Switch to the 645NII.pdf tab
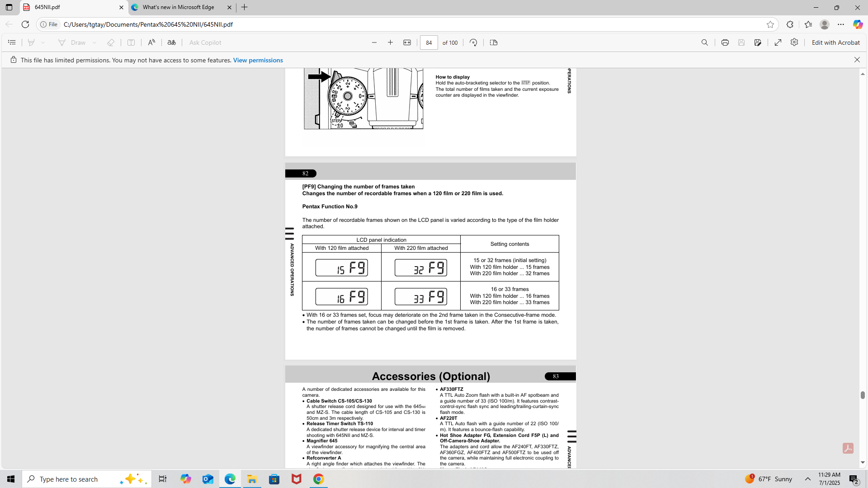The image size is (868, 488). tap(72, 7)
